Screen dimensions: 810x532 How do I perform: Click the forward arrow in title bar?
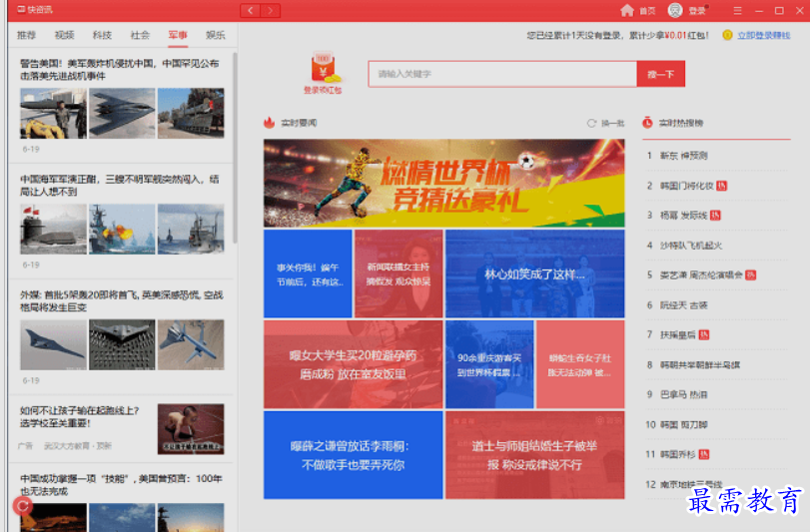pos(271,10)
